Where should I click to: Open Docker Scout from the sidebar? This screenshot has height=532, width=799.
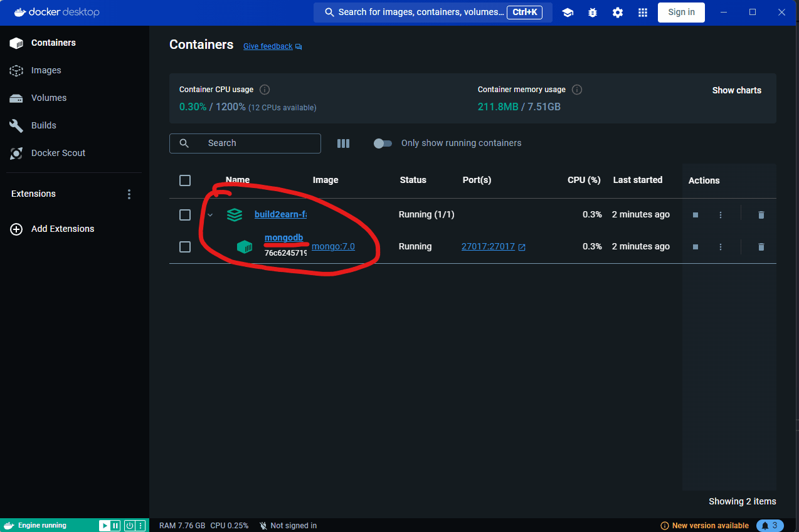tap(57, 153)
